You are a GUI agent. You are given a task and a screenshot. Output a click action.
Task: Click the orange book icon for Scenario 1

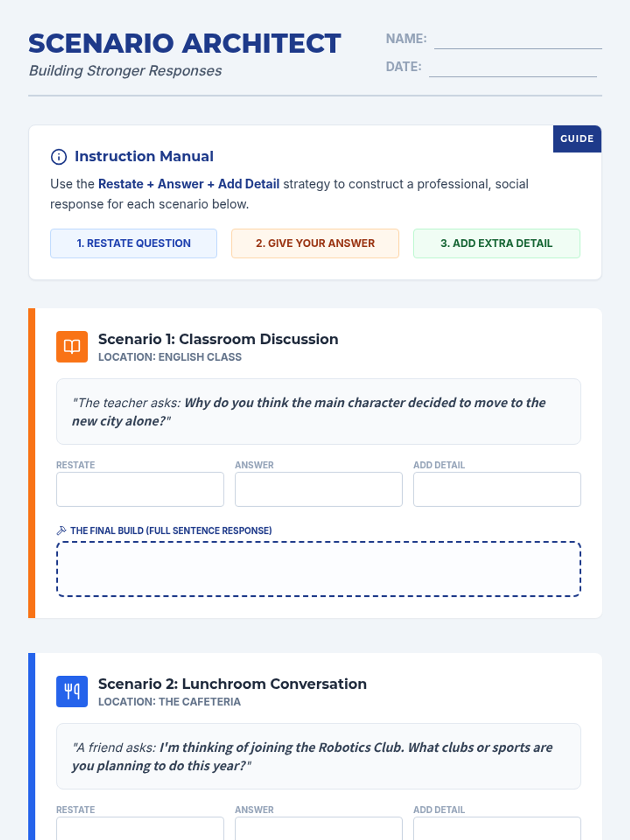72,346
